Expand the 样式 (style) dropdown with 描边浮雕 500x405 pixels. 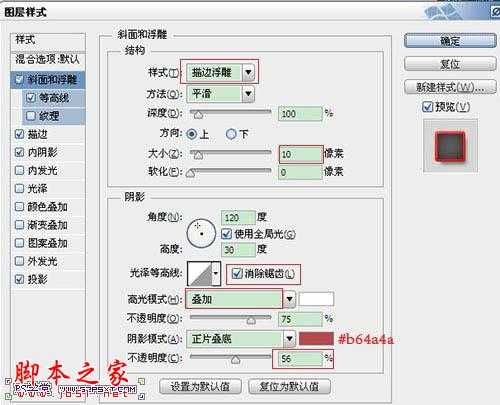pos(248,73)
